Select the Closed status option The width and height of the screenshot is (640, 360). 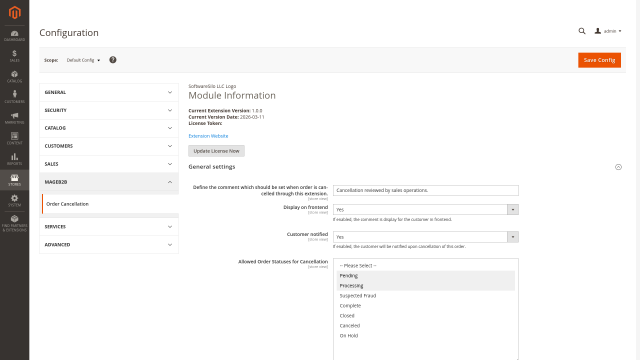426,316
